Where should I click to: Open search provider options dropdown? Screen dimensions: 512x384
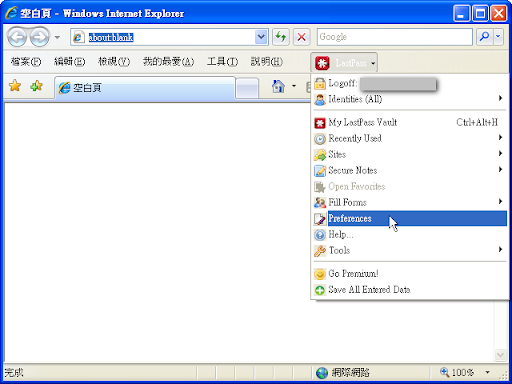coord(498,37)
